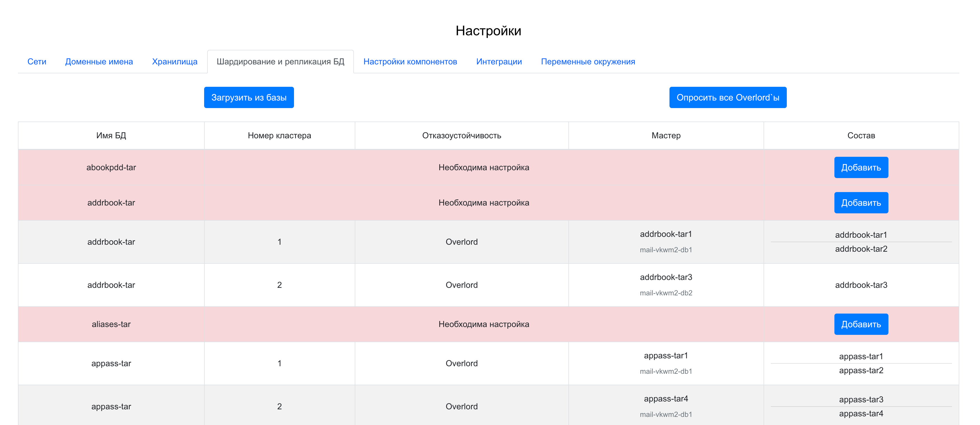Switch to Переменные окружения tab
This screenshot has height=425, width=980.
[588, 62]
